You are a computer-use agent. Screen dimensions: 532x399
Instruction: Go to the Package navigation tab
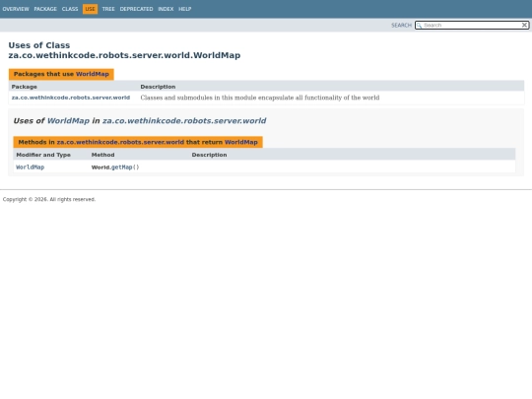coord(45,9)
